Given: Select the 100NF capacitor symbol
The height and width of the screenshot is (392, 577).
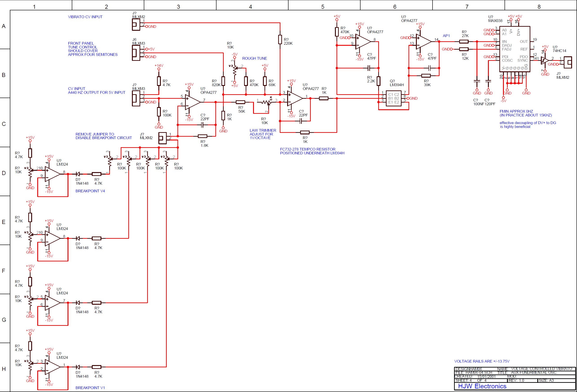Looking at the screenshot, I should [477, 81].
